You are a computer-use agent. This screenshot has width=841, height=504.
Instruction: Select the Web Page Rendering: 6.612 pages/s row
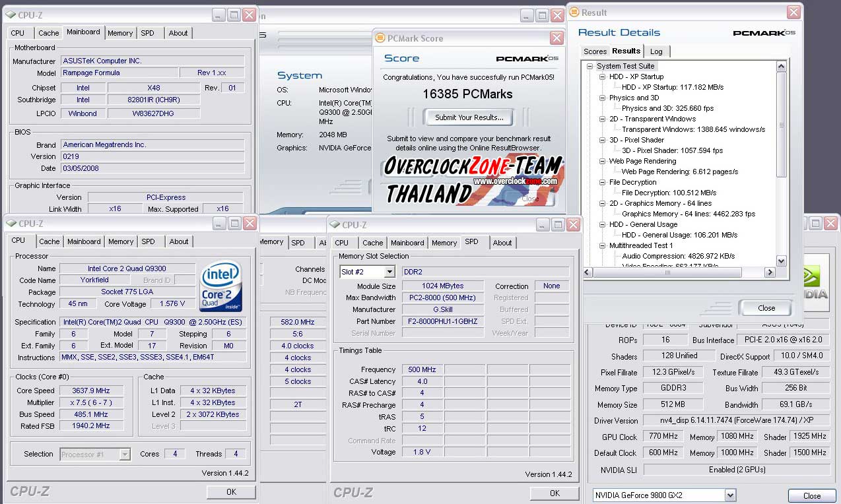[x=680, y=172]
